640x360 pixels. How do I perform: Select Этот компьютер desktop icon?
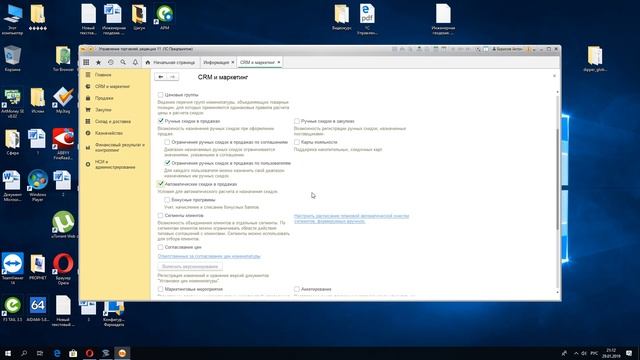tap(13, 19)
